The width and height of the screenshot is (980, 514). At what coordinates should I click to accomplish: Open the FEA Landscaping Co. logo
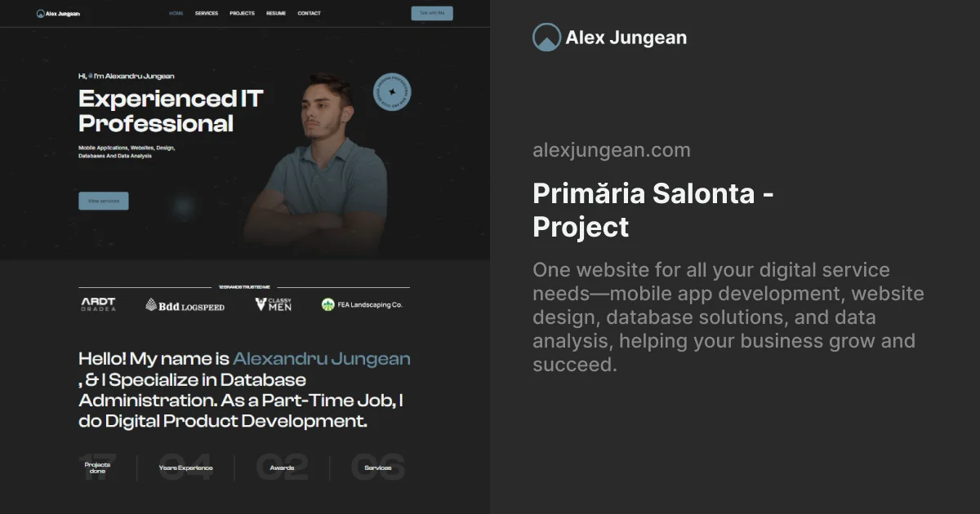[362, 304]
